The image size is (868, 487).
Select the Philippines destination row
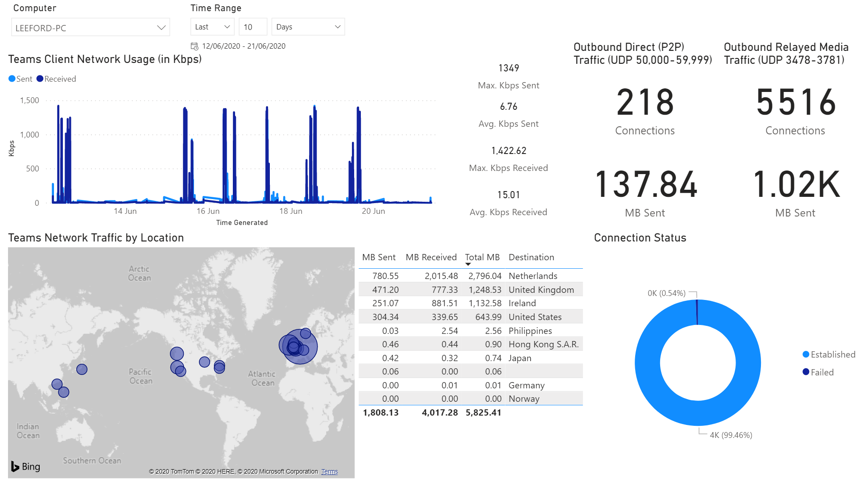(x=471, y=331)
